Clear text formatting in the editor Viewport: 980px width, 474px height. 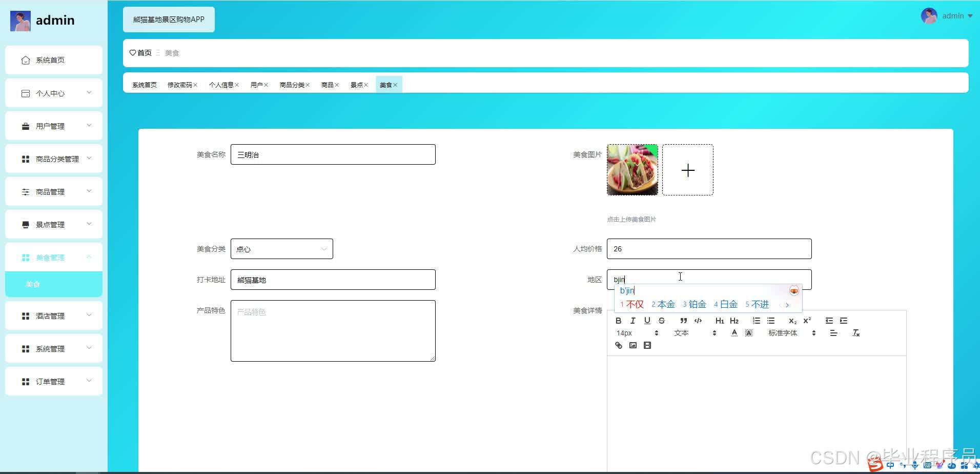pos(855,333)
